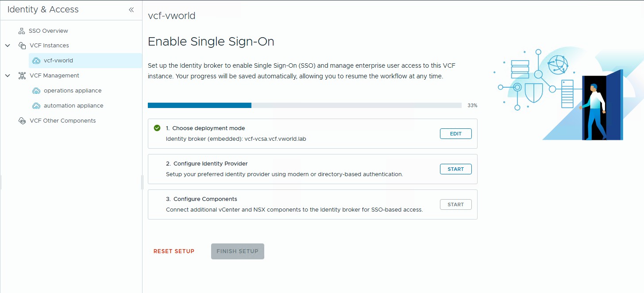Click the VCF Management nodes icon
The height and width of the screenshot is (293, 644).
pyautogui.click(x=22, y=76)
